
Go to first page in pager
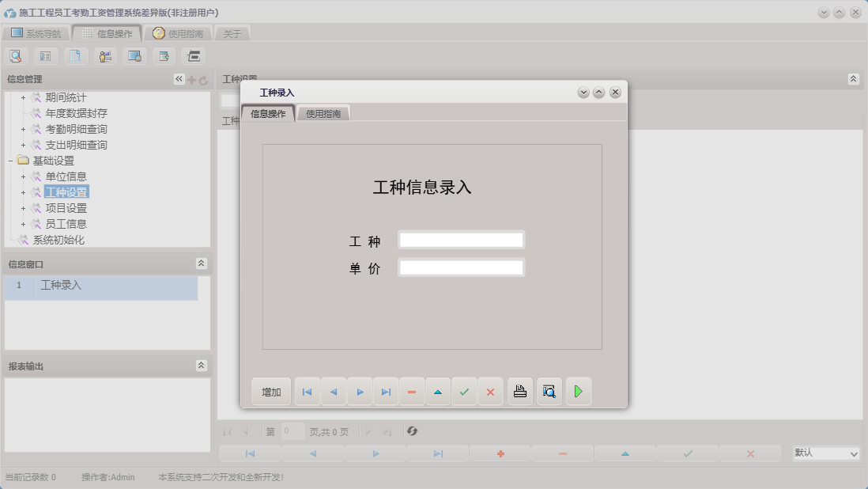coord(227,431)
